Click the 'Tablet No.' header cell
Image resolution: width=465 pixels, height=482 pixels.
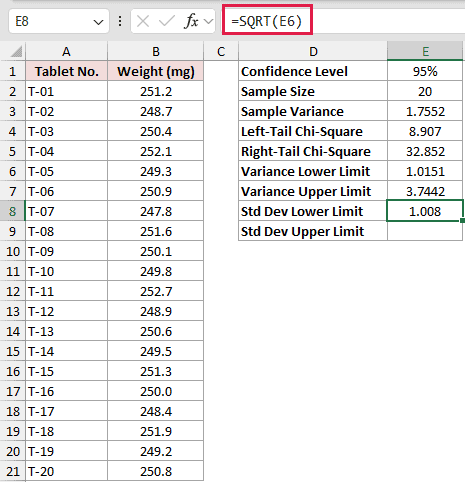[x=67, y=71]
